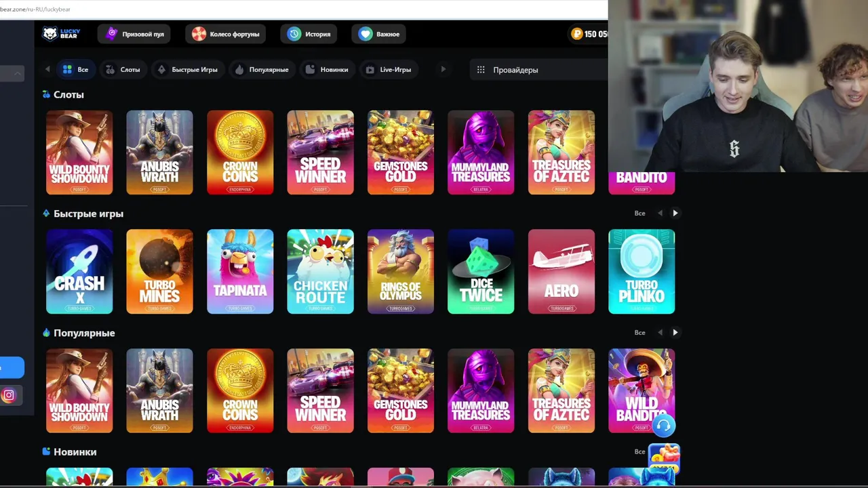Screen dimensions: 868x488
Task: Open Wild Bounty Showdown in Популярные row
Action: 79,391
